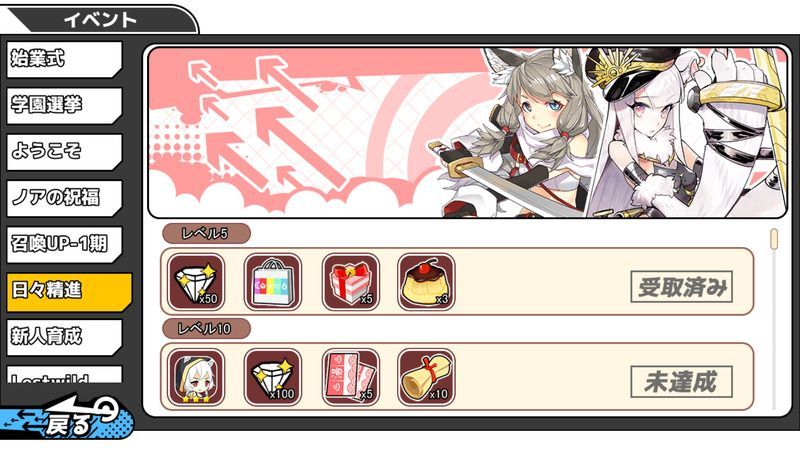This screenshot has height=450, width=800.
Task: Go back with the 戻る button
Action: [x=66, y=417]
